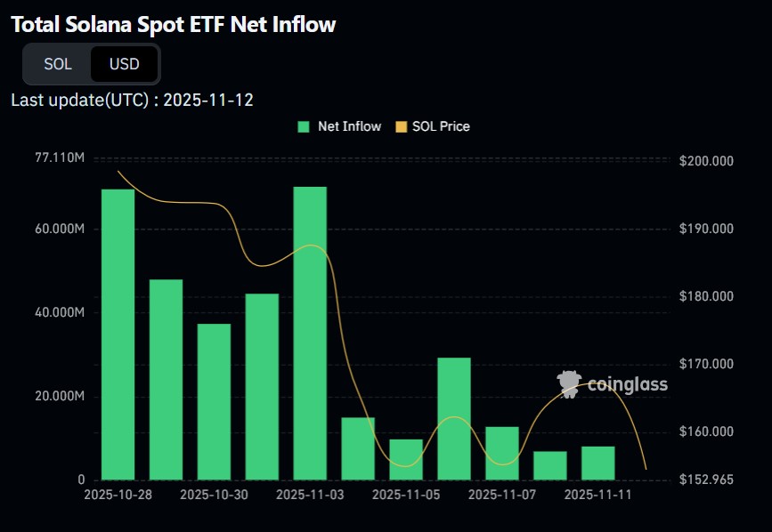Screen dimensions: 772x532
Task: Switch units to the SOL toggle
Action: (x=58, y=64)
